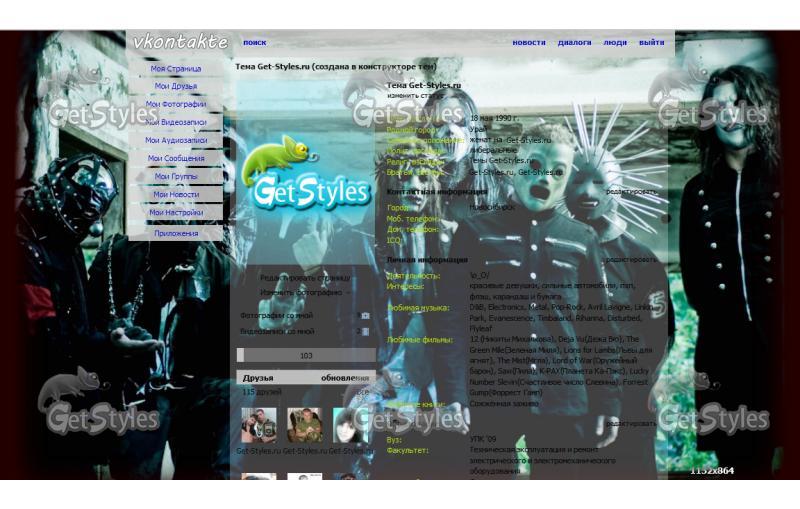Open Мои Друзья in sidebar

tap(176, 87)
